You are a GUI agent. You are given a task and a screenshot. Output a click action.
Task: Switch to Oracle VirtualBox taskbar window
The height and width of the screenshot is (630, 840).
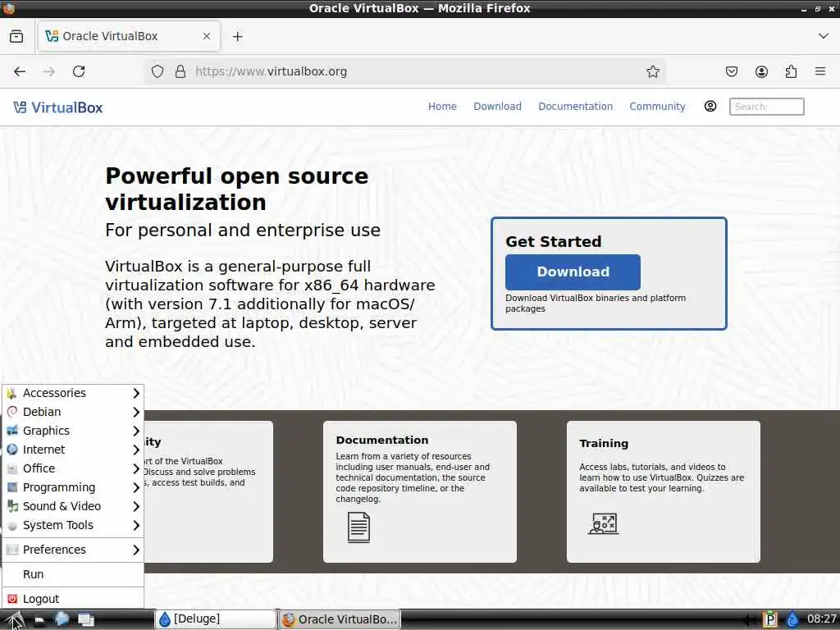click(x=340, y=619)
